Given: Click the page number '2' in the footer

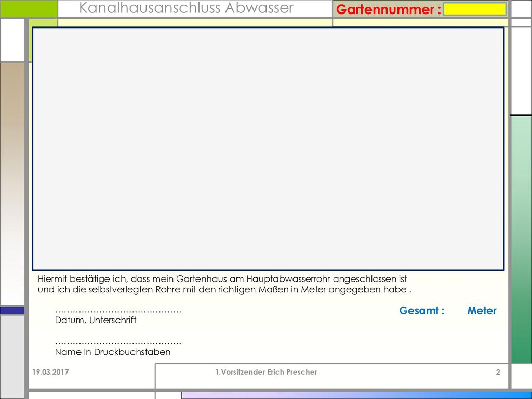Looking at the screenshot, I should tap(498, 372).
